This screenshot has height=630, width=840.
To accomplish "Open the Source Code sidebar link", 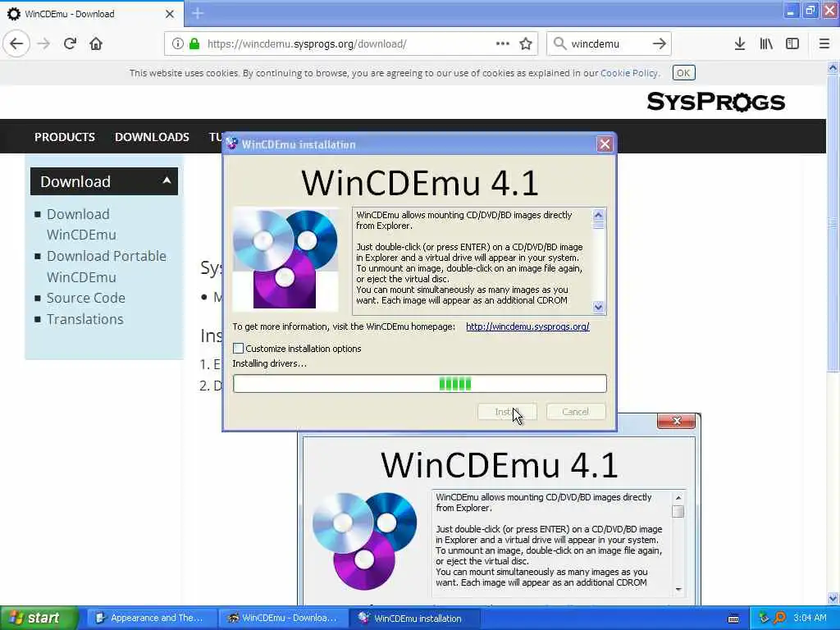I will click(85, 298).
